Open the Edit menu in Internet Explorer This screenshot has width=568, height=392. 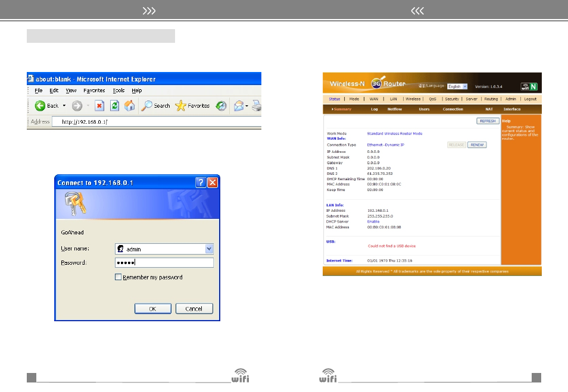pos(54,90)
